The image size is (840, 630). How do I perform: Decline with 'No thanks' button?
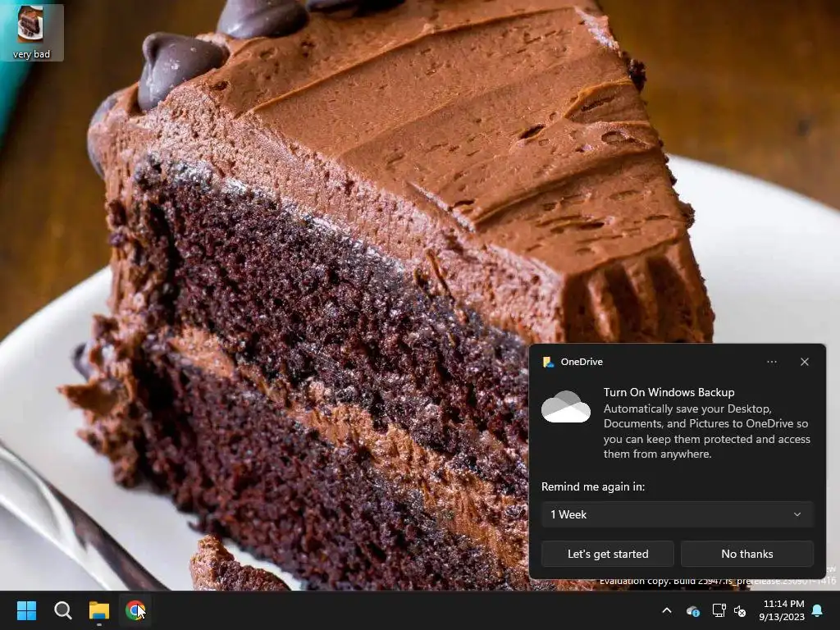tap(746, 554)
